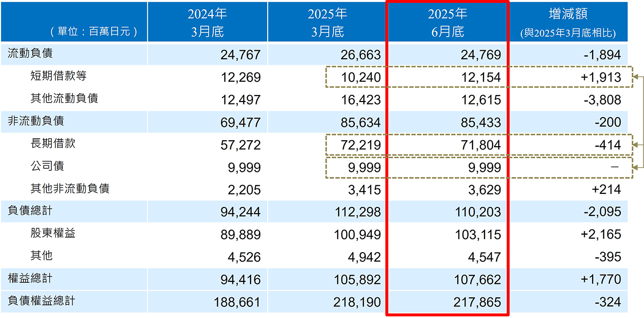Click the value 12,615
Screen dimensions: 644x318
coord(481,100)
